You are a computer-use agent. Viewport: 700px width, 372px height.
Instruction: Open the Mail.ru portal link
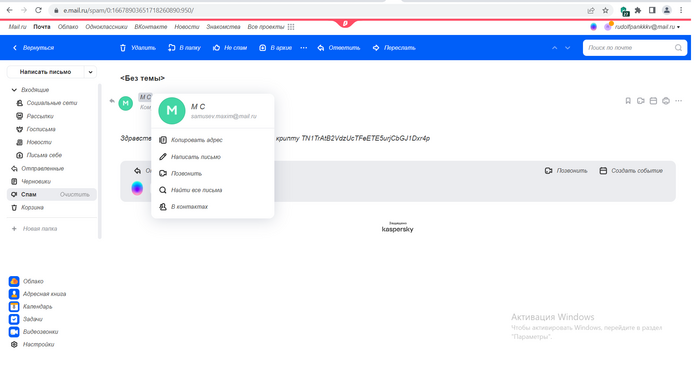17,27
